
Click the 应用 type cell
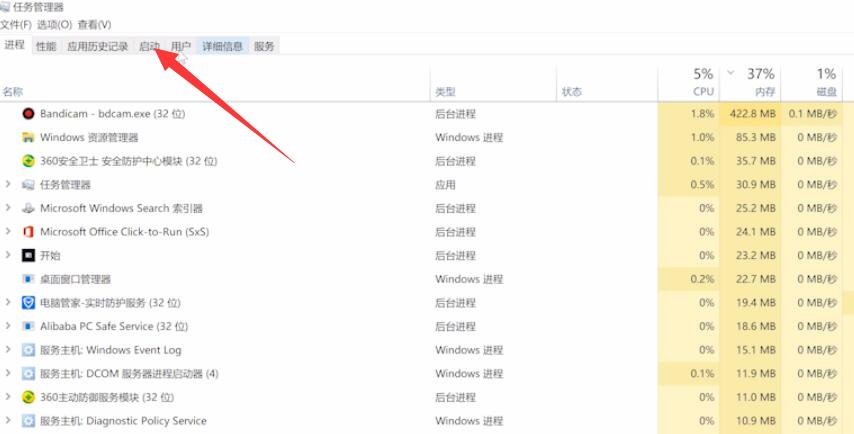[x=445, y=185]
